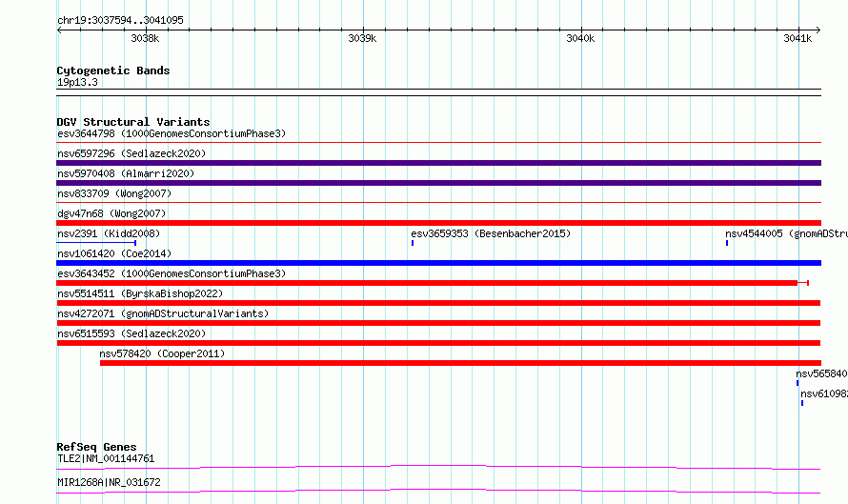Click the esv3643452 1000Genomes label
Screen dimensions: 848x504
coord(172,273)
